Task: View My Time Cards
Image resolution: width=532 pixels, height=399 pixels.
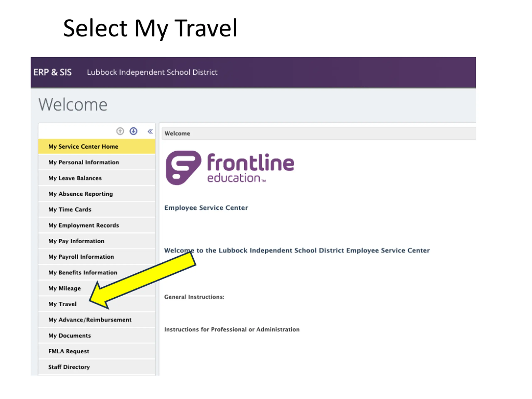Action: pos(97,209)
